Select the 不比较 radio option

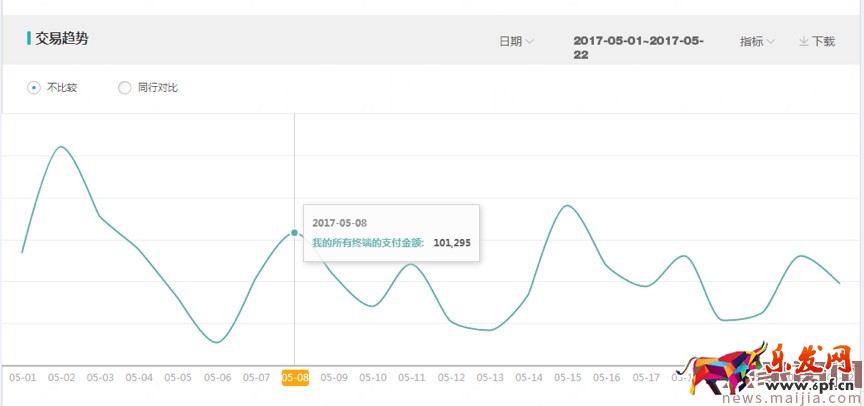pyautogui.click(x=34, y=88)
